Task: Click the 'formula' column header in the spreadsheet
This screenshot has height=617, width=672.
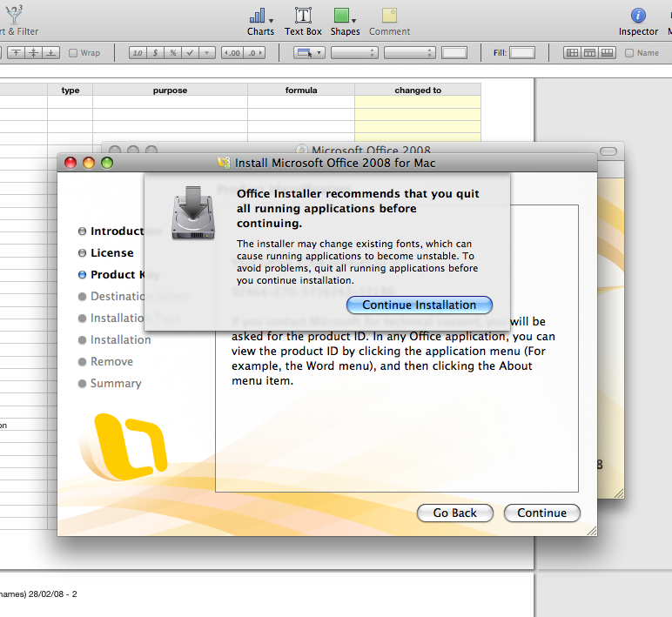Action: point(301,90)
